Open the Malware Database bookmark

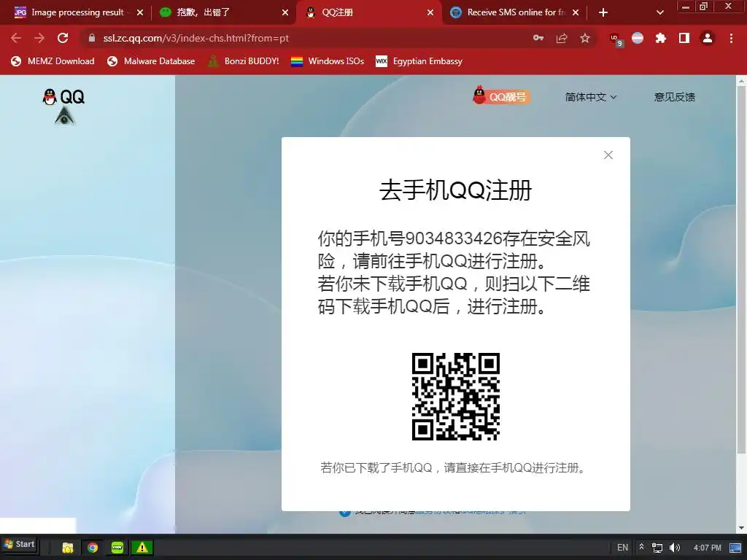(x=151, y=61)
